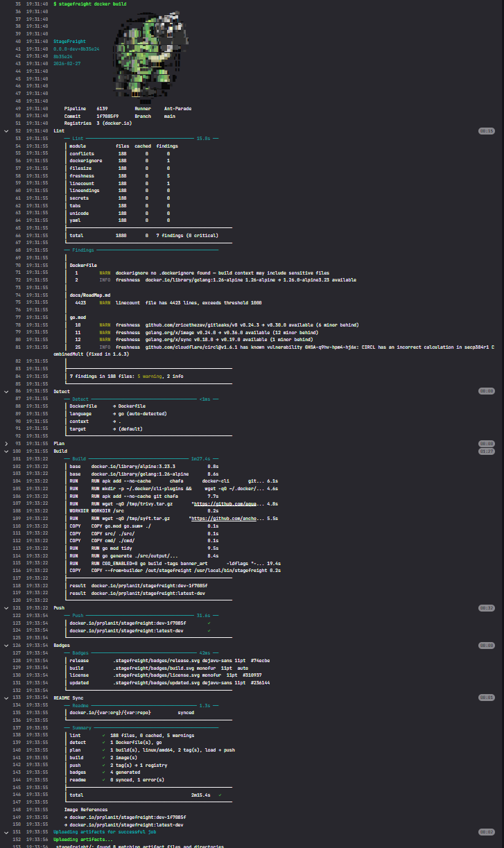Screen dimensions: 504x848
Task: Click the 'yaml' module row in Lint table
Action: click(119, 220)
